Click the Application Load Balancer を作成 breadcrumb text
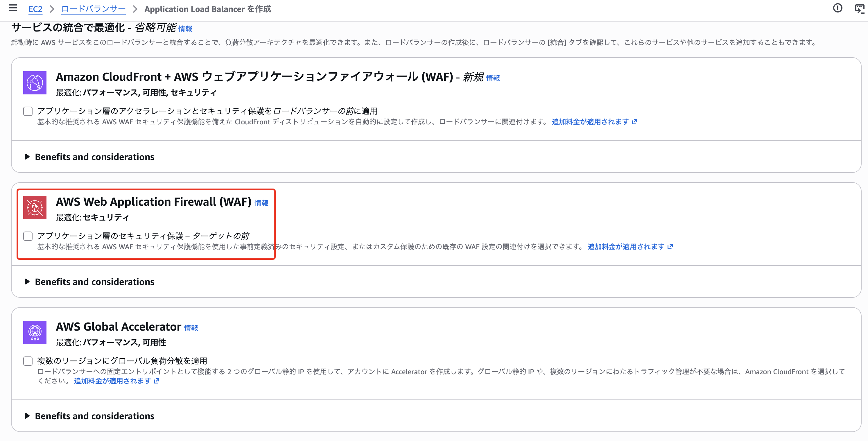The height and width of the screenshot is (441, 868). click(208, 9)
